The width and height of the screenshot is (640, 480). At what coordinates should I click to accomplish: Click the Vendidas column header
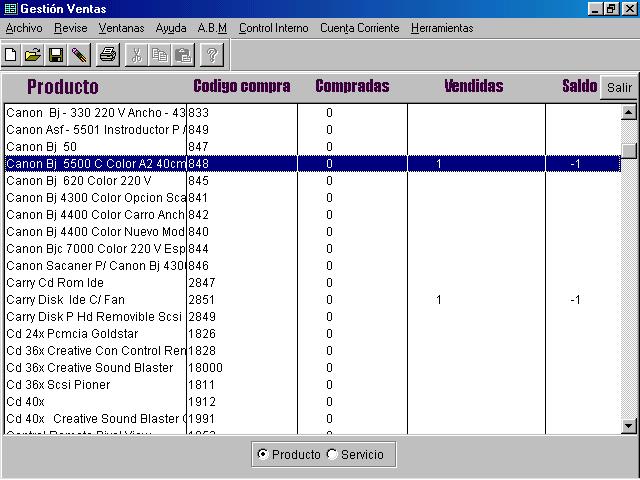473,86
